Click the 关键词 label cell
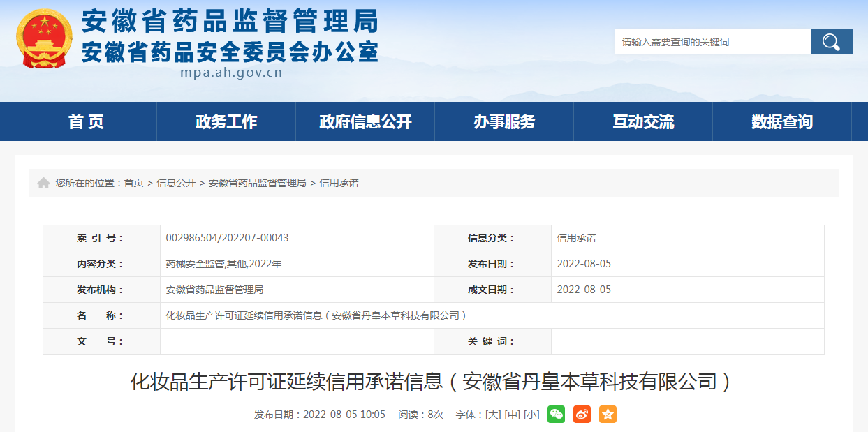 (x=492, y=341)
